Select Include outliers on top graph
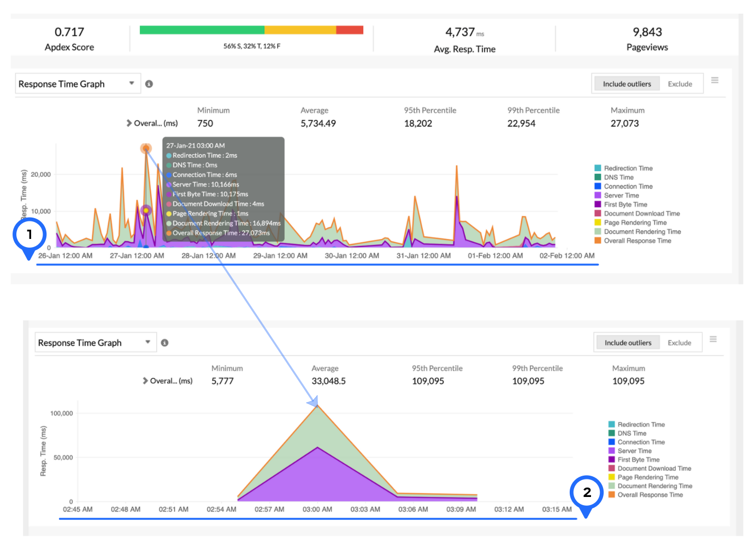The height and width of the screenshot is (550, 756). point(627,84)
